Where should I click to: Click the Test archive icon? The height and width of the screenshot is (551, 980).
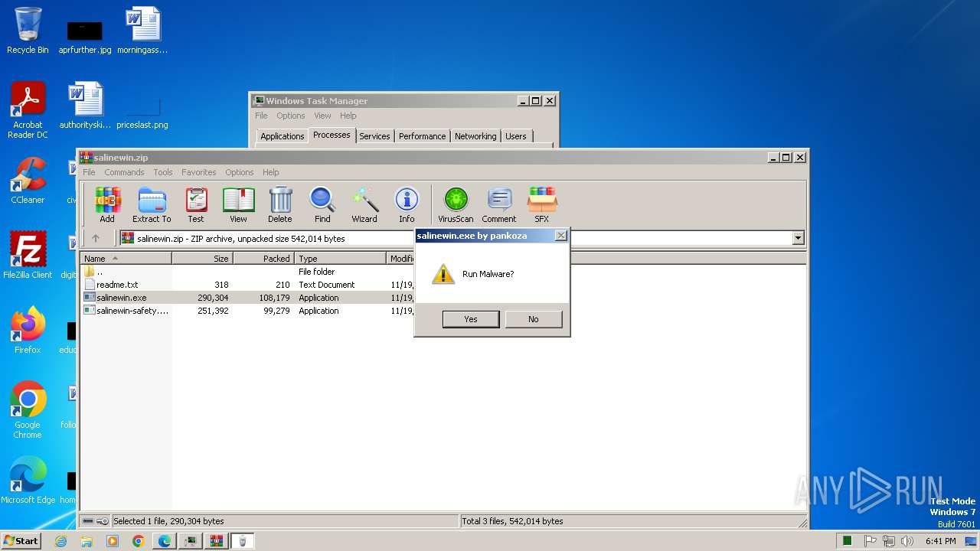click(x=196, y=205)
